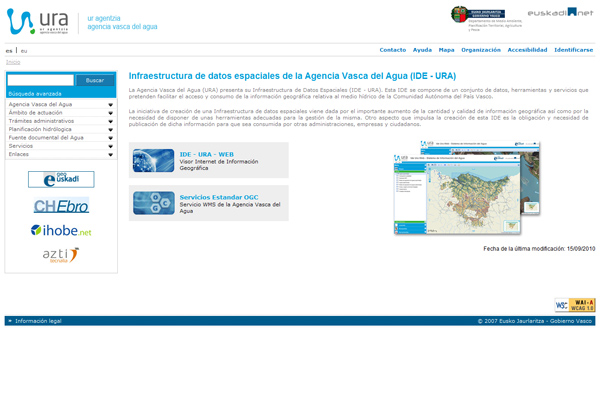Open the map viewer screenshots image

click(x=467, y=188)
